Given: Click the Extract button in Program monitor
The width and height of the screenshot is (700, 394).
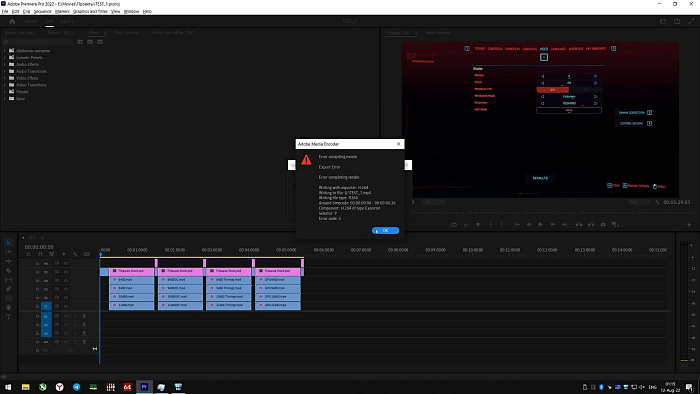Looking at the screenshot, I should (x=591, y=224).
